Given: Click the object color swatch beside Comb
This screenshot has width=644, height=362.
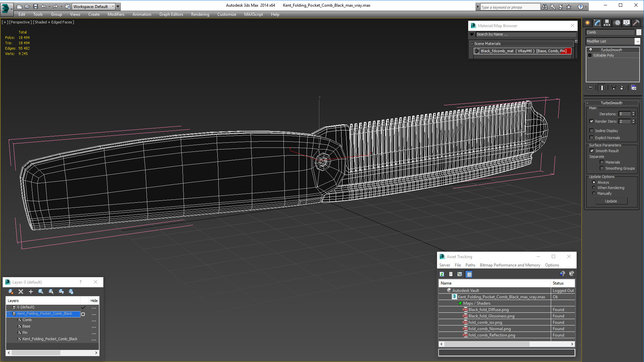Looking at the screenshot, I should [x=639, y=32].
